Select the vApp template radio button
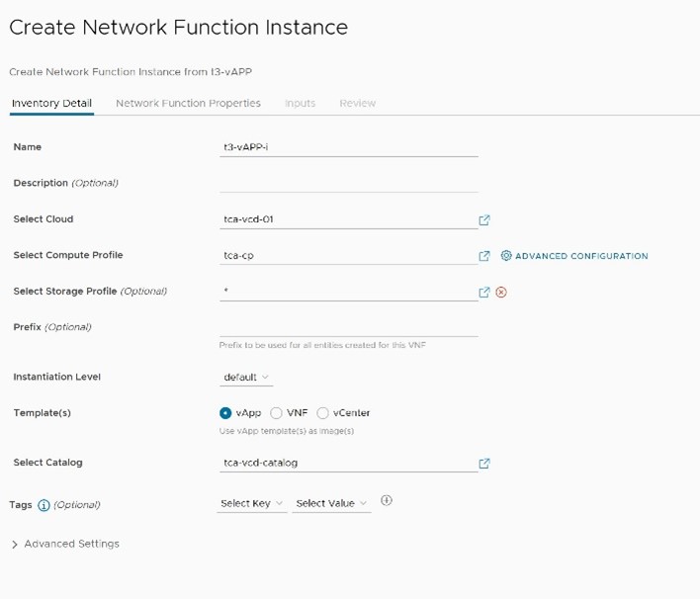The height and width of the screenshot is (599, 700). point(225,413)
